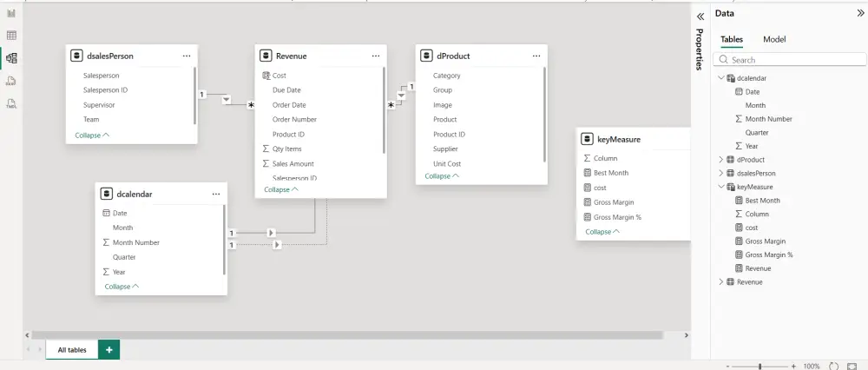Click scroll left arrow on canvas scrollbar
Screen dimensions: 868x370
27,335
